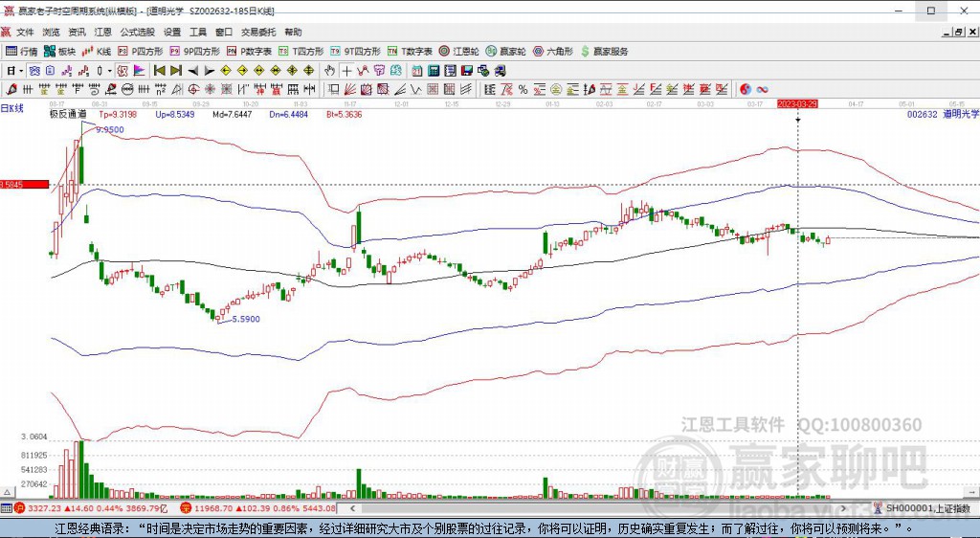Open the 设置 menu
Viewport: 980px width, 538px height.
[172, 32]
